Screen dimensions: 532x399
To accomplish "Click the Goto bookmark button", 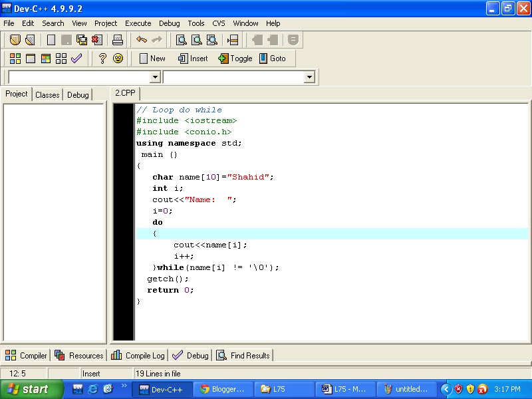I will pos(273,59).
